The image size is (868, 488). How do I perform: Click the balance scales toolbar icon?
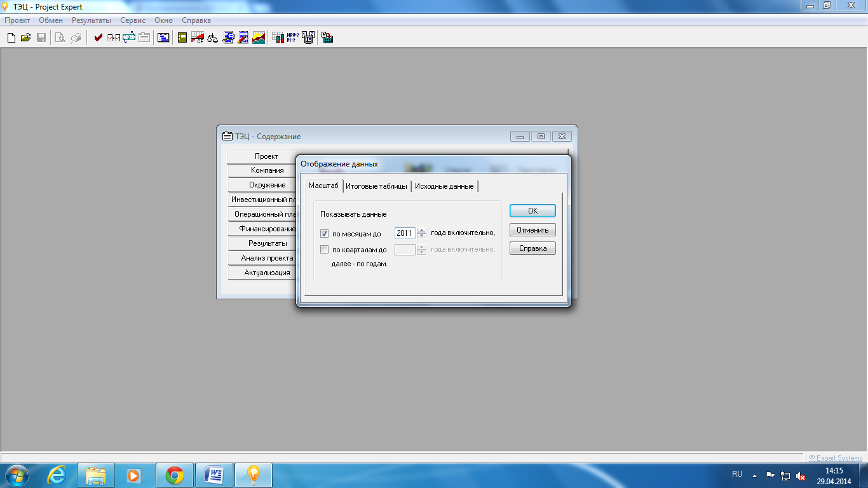[213, 38]
